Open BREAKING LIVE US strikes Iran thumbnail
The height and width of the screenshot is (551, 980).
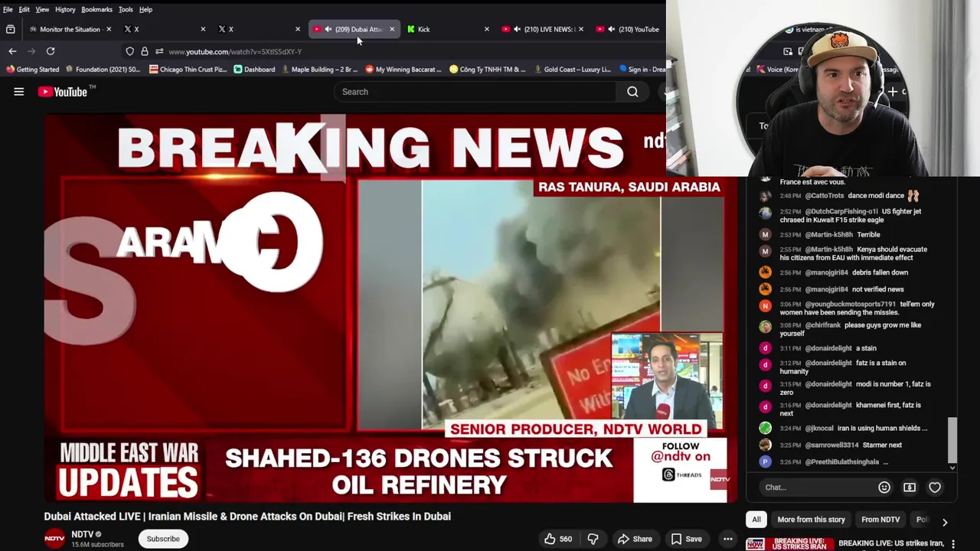click(789, 544)
